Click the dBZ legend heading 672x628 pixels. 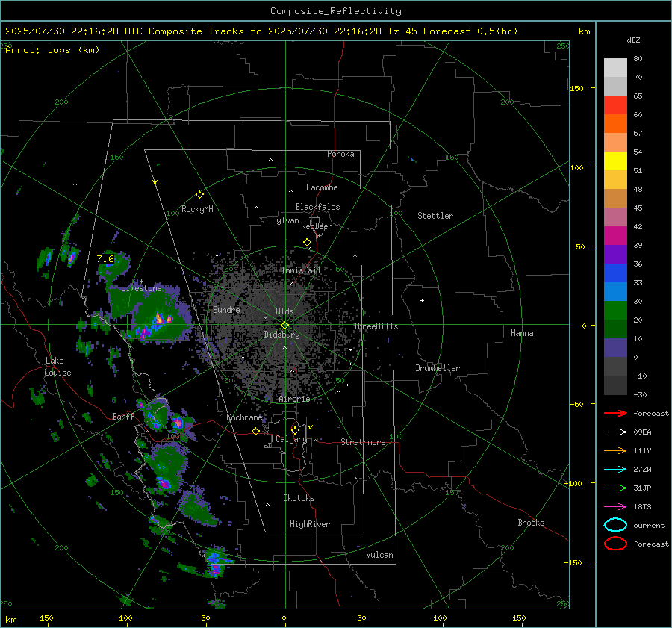(633, 40)
